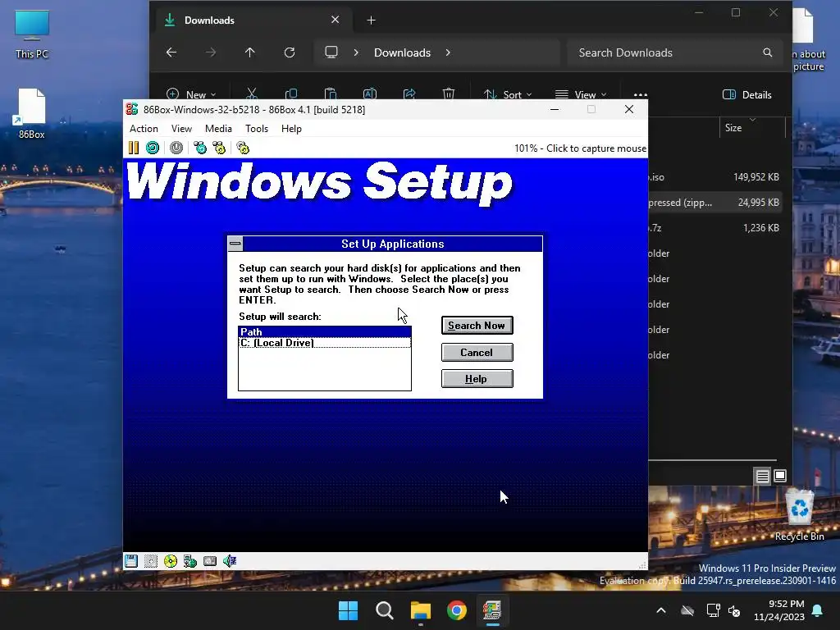The image size is (840, 630).
Task: Go back in Downloads explorer window
Action: pos(171,52)
